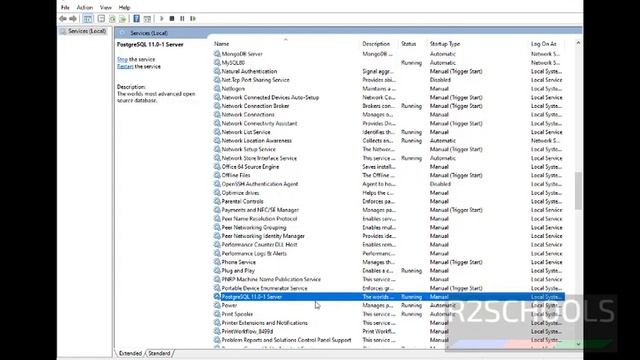
Task: Select the Network Connection Broker service
Action: click(x=389, y=106)
